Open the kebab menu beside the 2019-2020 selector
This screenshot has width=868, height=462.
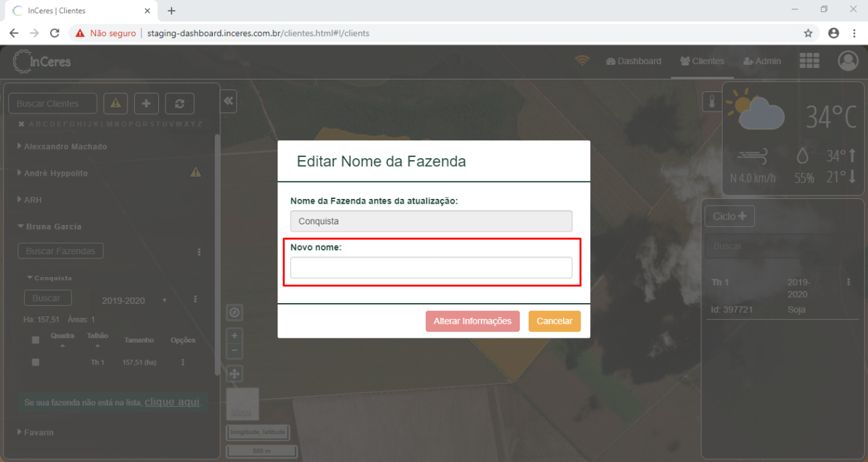[x=195, y=299]
